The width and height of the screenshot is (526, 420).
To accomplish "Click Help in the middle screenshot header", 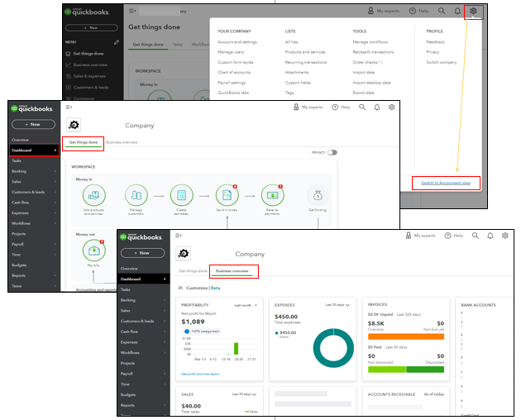I will coord(341,107).
